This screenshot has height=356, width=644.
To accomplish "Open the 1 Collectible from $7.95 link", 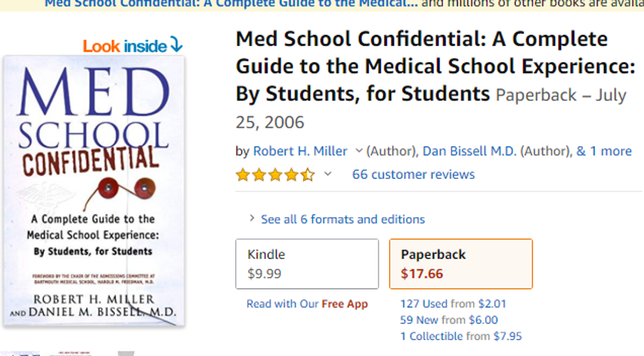I will pyautogui.click(x=461, y=336).
